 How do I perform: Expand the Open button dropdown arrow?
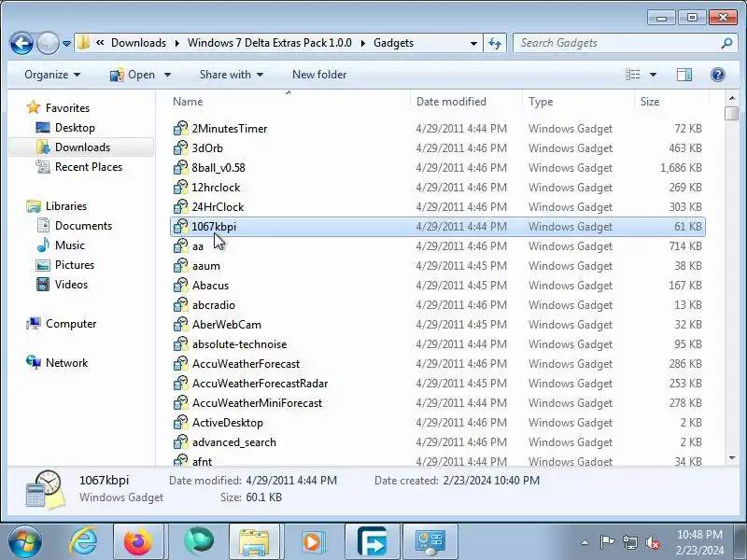(x=167, y=75)
